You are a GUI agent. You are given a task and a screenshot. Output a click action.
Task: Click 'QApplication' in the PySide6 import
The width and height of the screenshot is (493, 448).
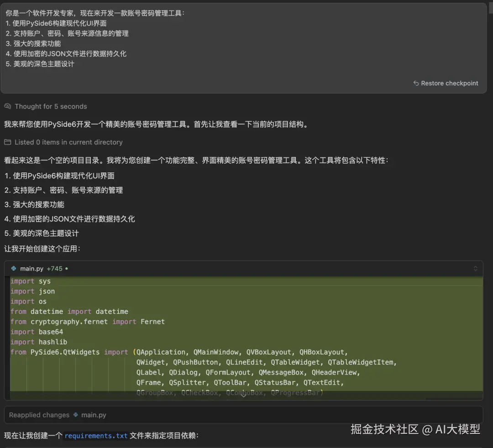tap(161, 352)
